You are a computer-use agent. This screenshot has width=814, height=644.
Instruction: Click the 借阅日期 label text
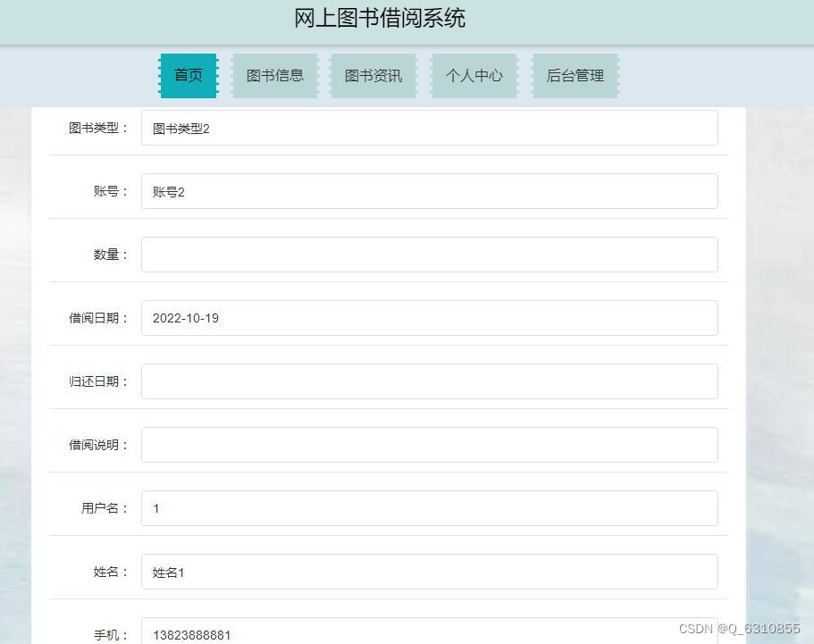[x=97, y=317]
